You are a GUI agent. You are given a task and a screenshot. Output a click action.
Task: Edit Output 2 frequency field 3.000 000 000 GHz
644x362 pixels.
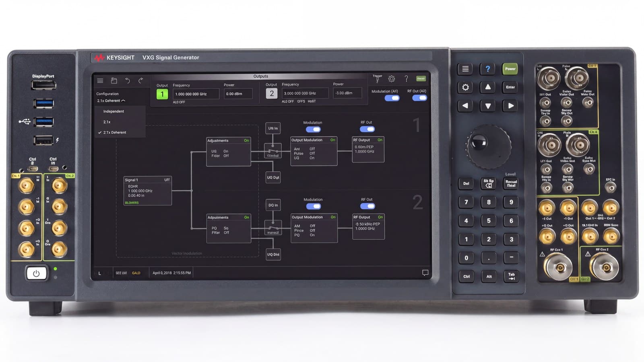pos(305,93)
